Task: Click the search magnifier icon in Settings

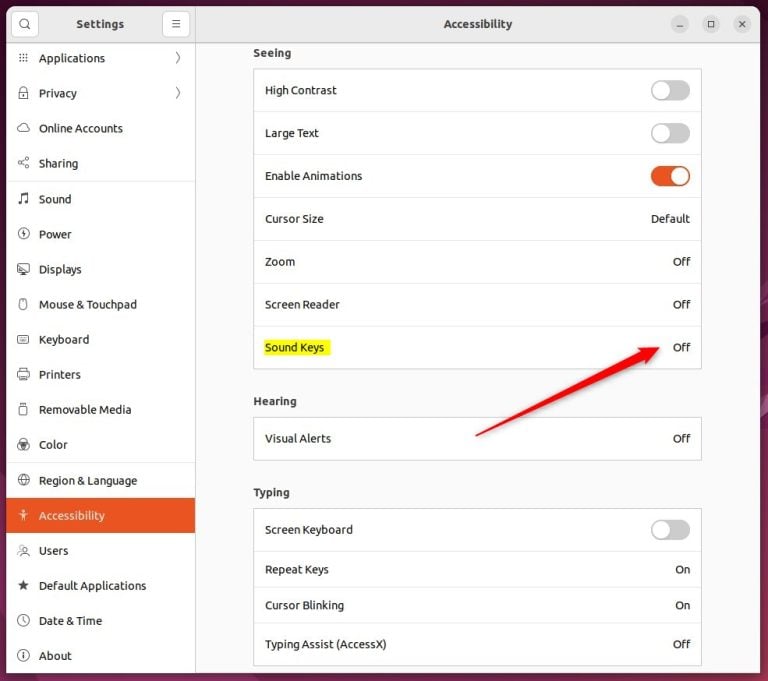Action: click(x=25, y=24)
